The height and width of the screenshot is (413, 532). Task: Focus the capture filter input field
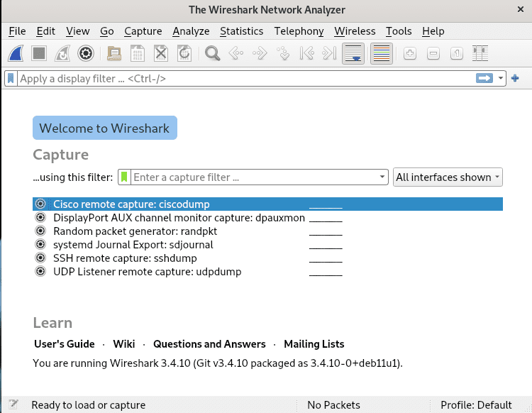(x=254, y=177)
